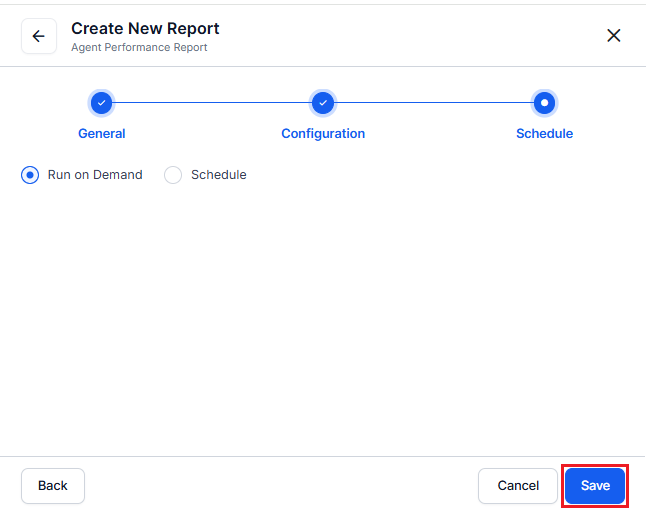
Task: Close the Create New Report dialog
Action: tap(614, 36)
